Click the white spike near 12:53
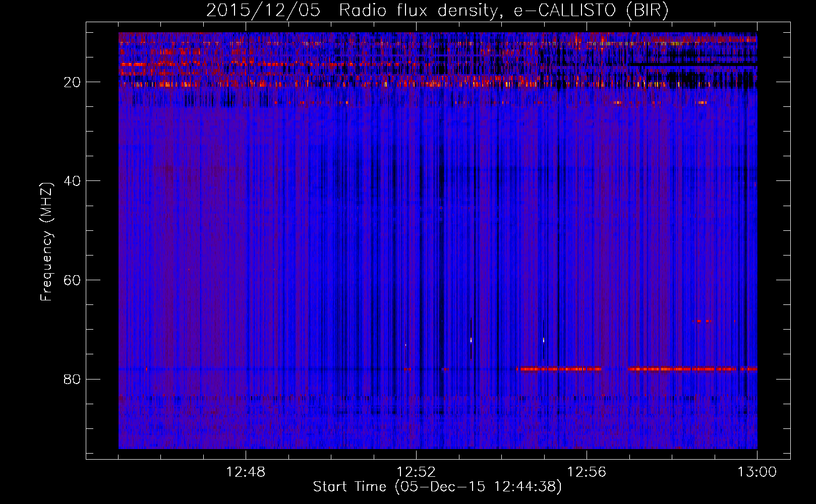816x504 pixels. 471,340
